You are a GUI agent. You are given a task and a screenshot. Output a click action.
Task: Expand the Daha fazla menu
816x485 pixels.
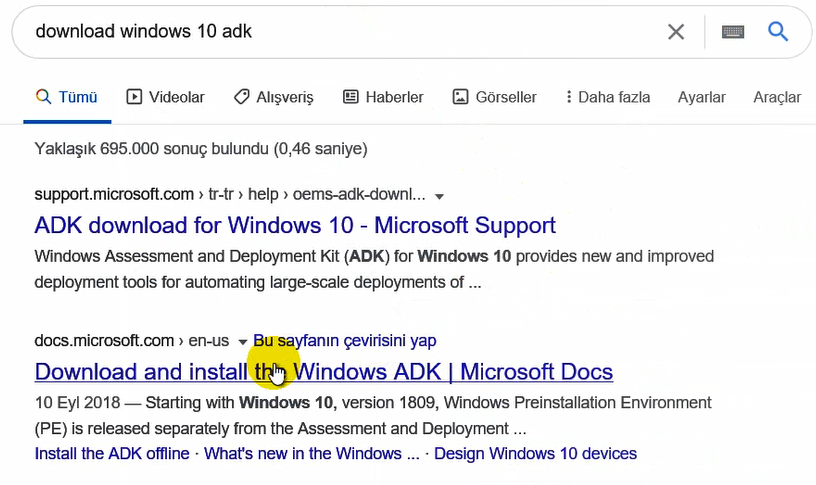608,97
